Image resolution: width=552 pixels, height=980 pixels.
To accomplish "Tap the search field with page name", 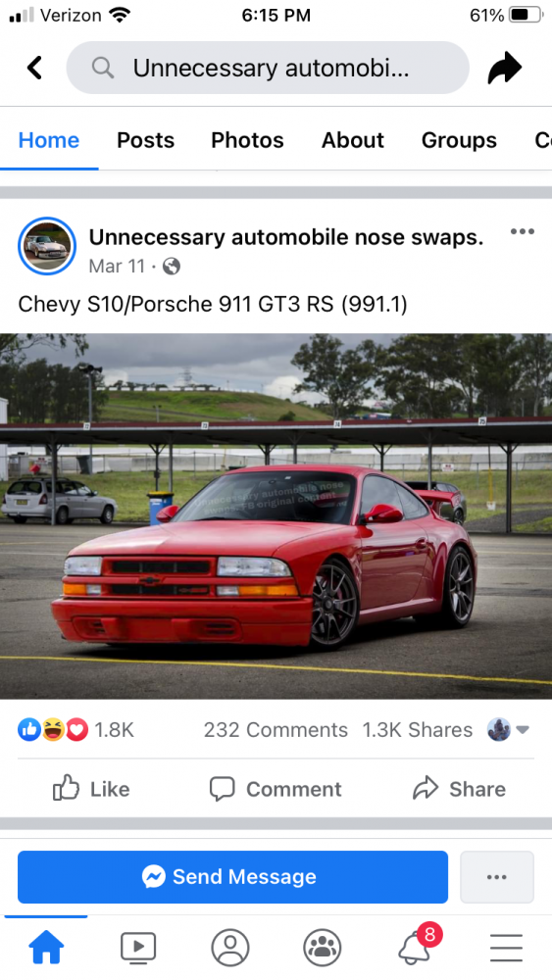I will [268, 68].
